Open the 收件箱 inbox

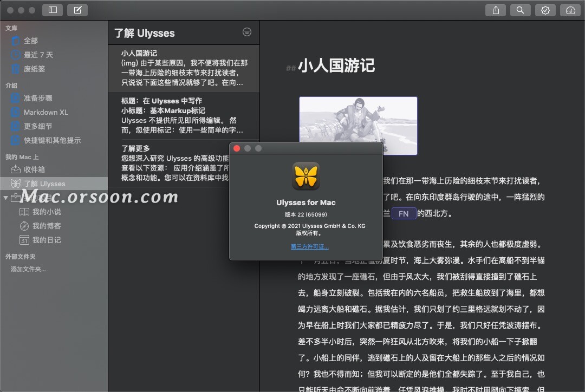[x=54, y=169]
